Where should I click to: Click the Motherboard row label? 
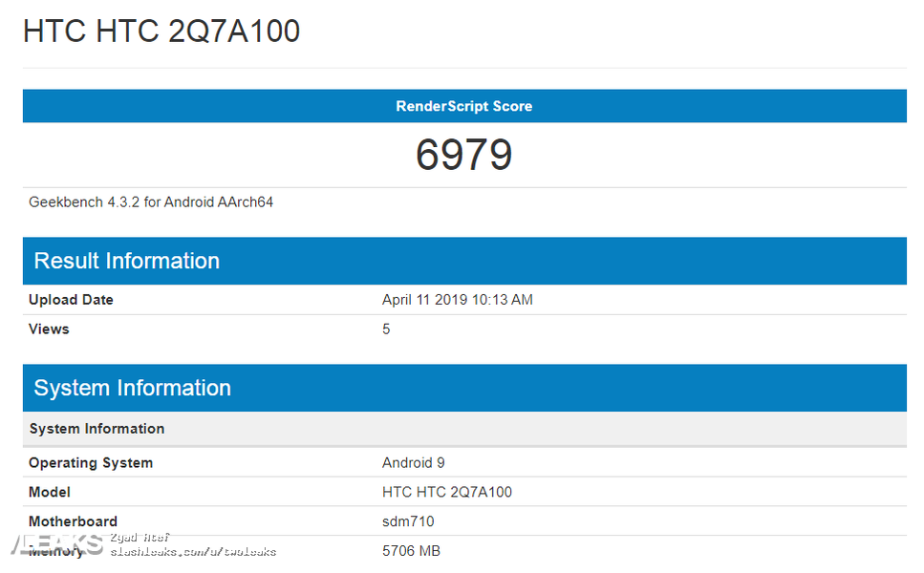point(73,521)
